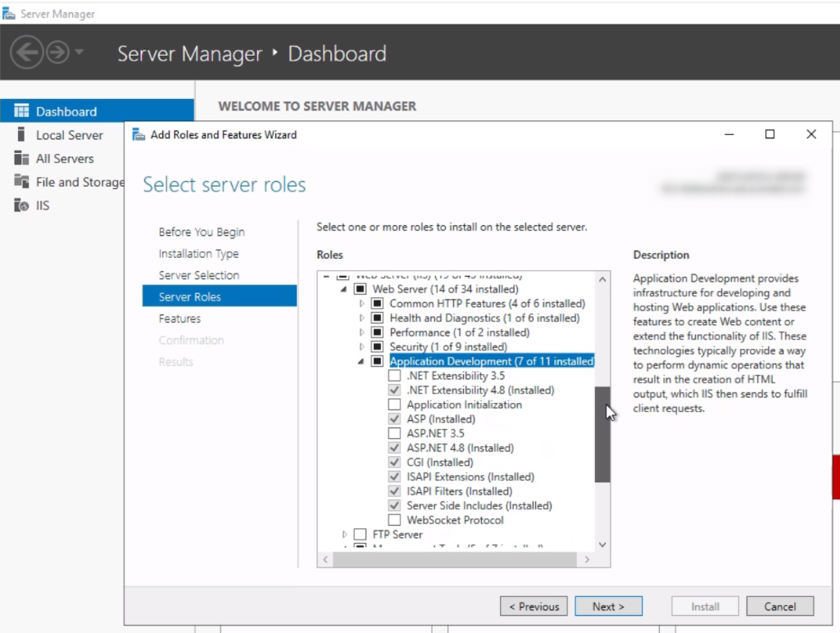Click the Next button
The height and width of the screenshot is (633, 840).
coord(609,606)
